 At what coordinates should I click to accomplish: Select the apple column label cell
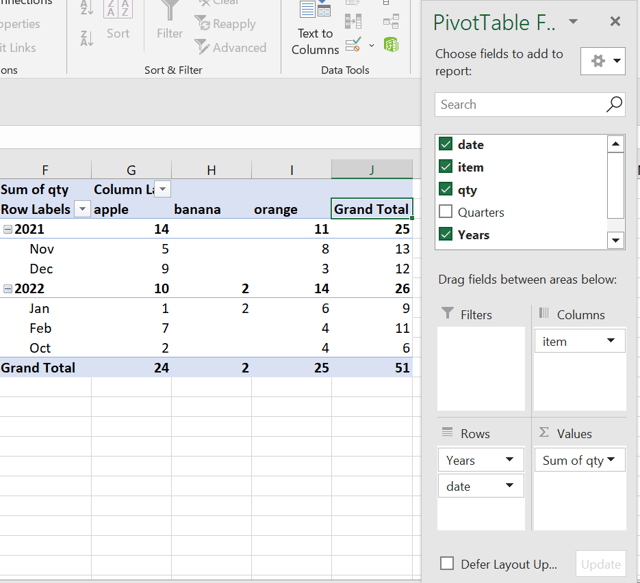[131, 209]
